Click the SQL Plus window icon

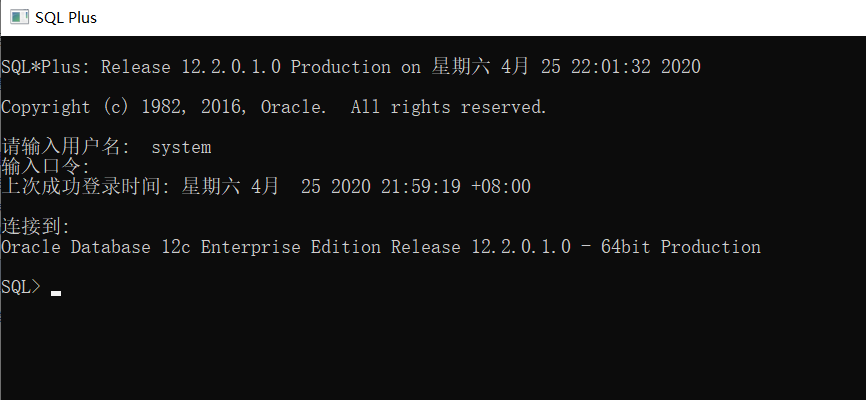pyautogui.click(x=18, y=18)
